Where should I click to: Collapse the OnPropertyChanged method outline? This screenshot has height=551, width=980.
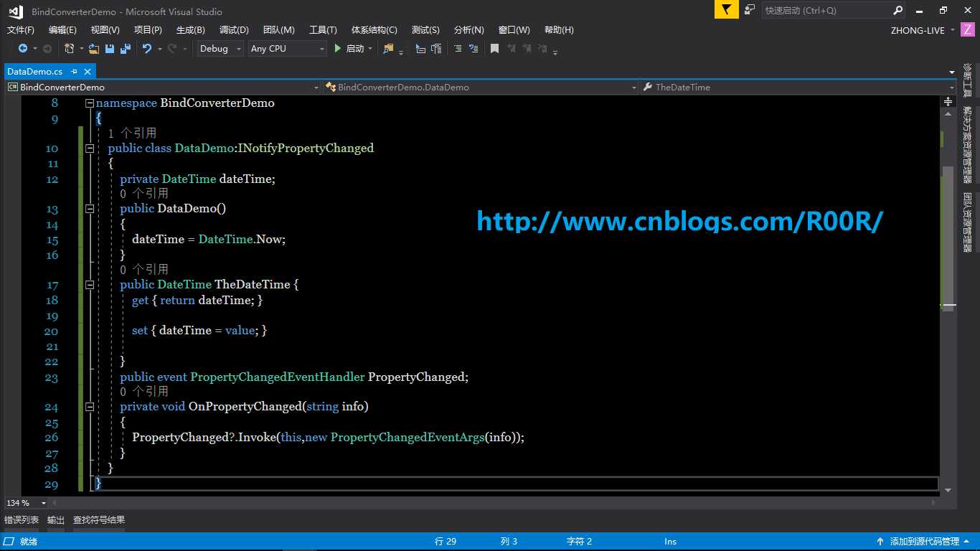(x=90, y=407)
